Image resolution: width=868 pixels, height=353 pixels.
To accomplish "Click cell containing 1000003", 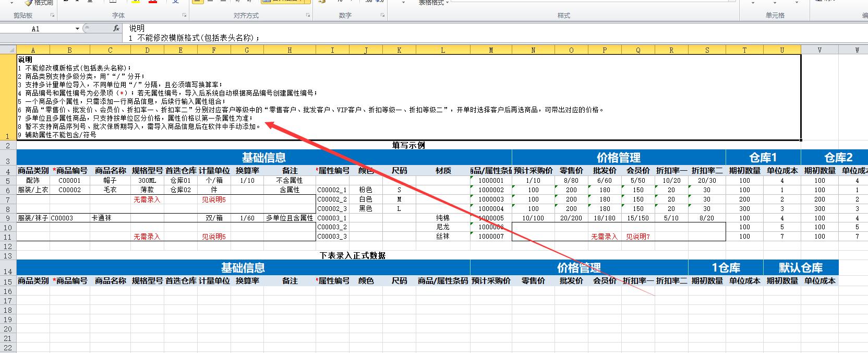I will click(x=491, y=199).
